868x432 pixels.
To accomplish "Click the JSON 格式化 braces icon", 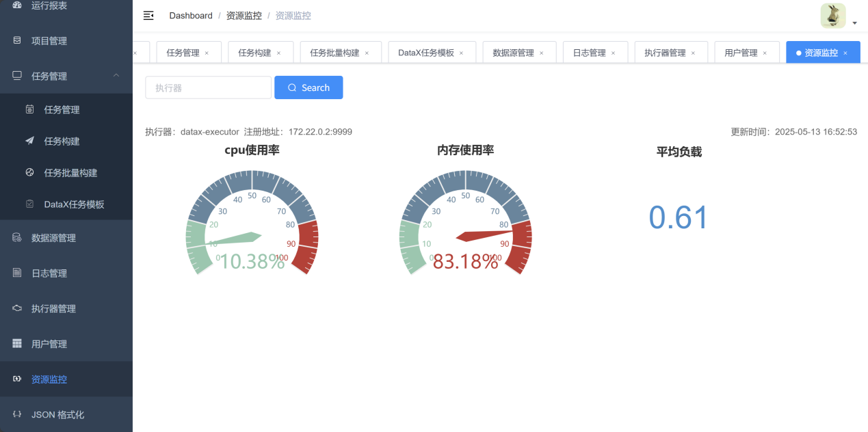I will 17,414.
